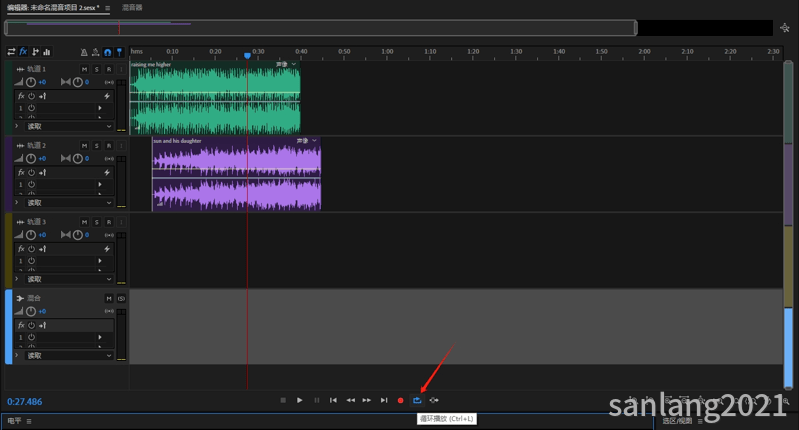This screenshot has height=430, width=799.
Task: Open 读取 automation dropdown on 轨道 3
Action: coord(69,279)
